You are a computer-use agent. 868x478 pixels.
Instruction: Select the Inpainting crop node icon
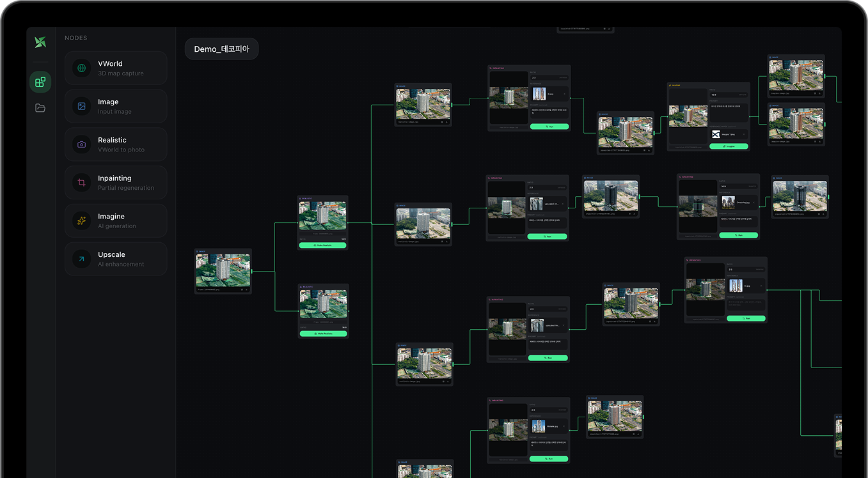click(x=81, y=183)
